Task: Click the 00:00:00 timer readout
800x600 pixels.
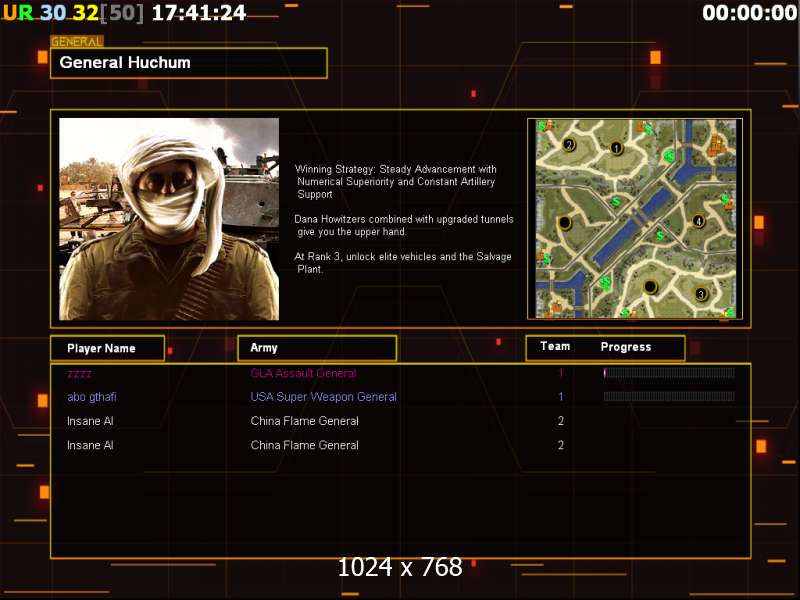Action: pyautogui.click(x=749, y=13)
